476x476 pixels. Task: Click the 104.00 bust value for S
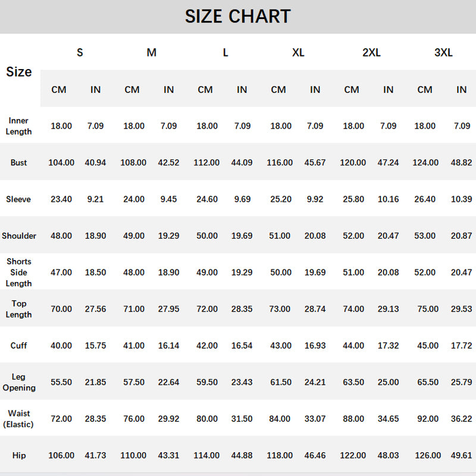61,162
